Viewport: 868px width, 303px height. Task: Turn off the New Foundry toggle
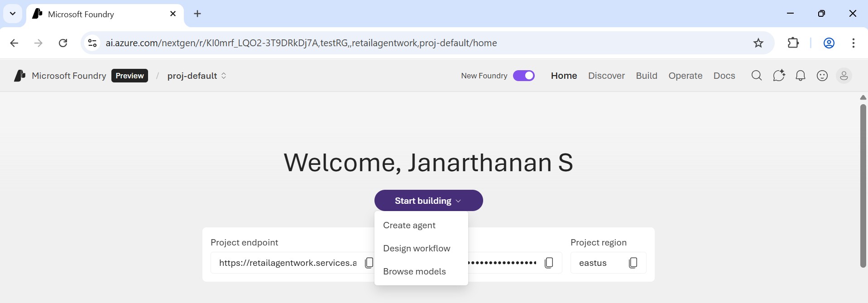click(524, 76)
